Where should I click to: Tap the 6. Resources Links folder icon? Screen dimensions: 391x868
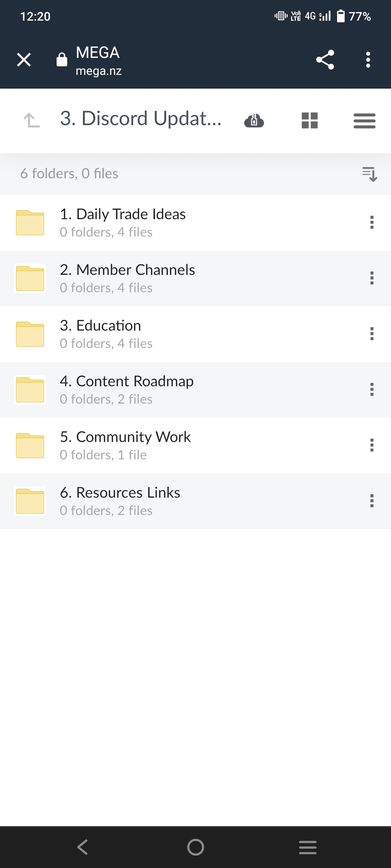coord(30,501)
